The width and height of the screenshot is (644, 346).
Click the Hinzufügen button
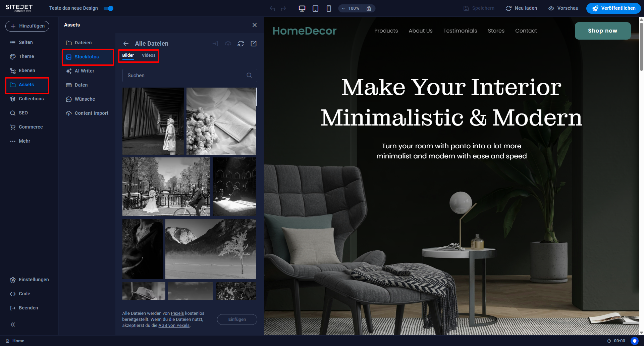(x=27, y=26)
